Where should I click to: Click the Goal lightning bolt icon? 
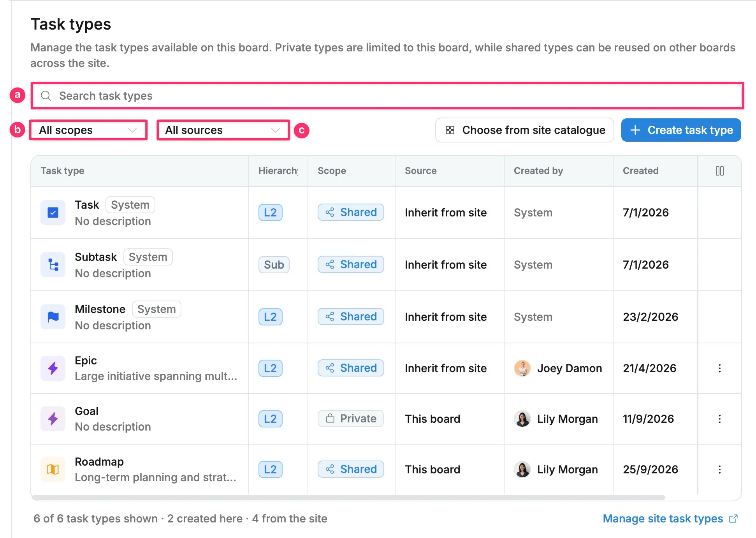point(53,419)
